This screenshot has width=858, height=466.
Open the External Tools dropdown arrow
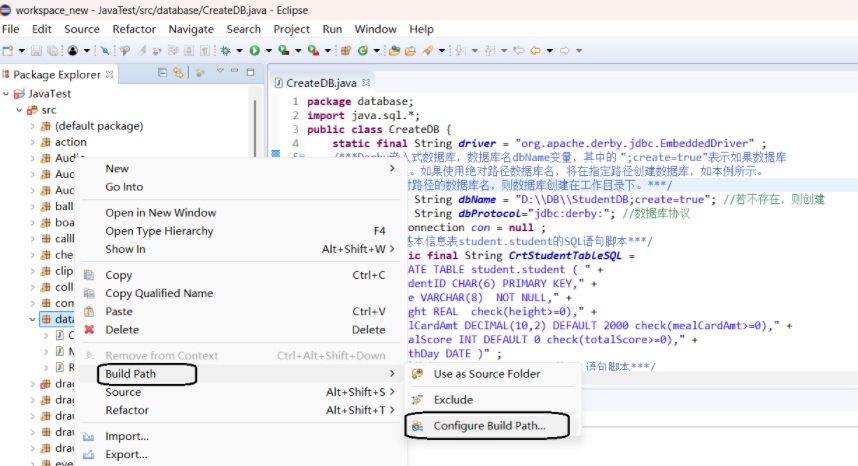[327, 51]
